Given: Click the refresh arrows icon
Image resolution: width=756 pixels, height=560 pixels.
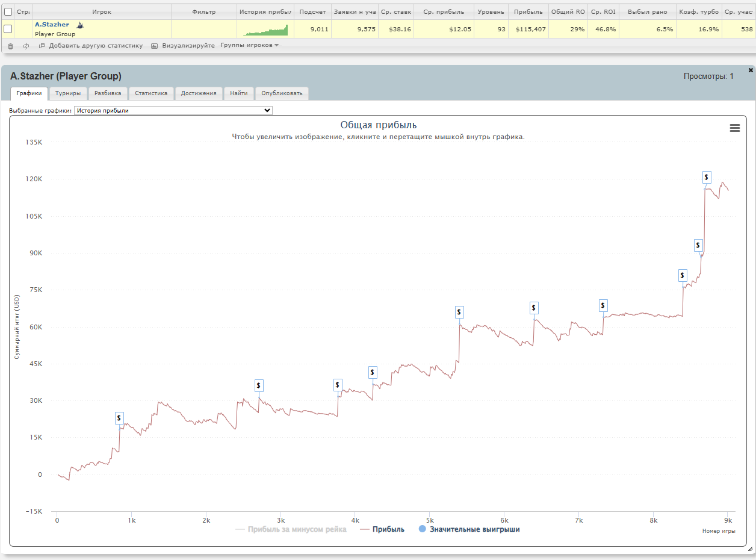Looking at the screenshot, I should tap(26, 46).
